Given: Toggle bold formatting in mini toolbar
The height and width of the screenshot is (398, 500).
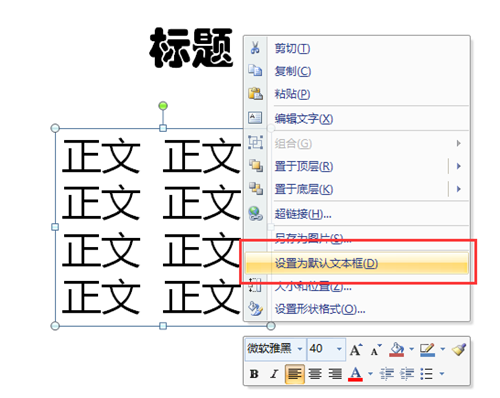Looking at the screenshot, I should click(x=254, y=374).
